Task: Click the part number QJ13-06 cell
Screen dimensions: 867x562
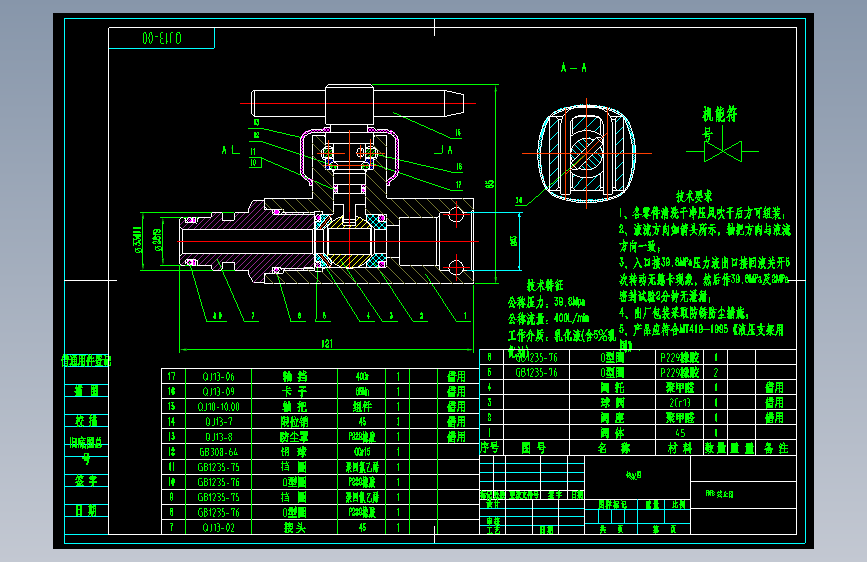Action: tap(218, 377)
